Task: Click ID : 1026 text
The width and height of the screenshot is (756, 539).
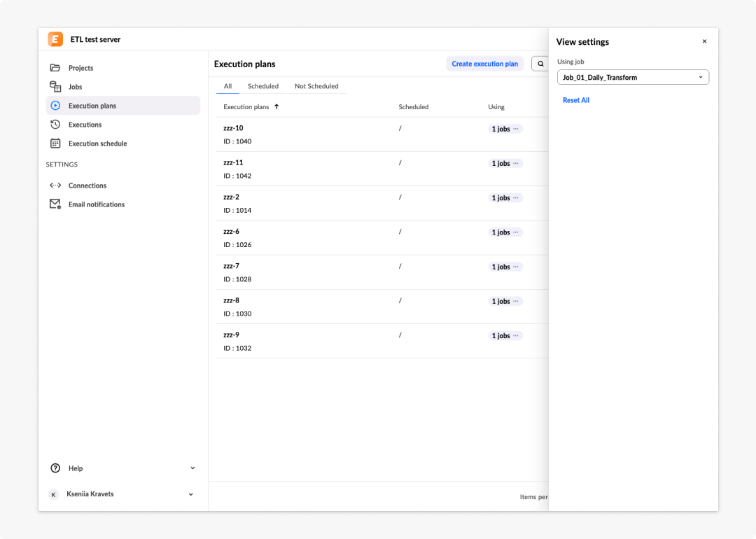Action: [x=237, y=245]
